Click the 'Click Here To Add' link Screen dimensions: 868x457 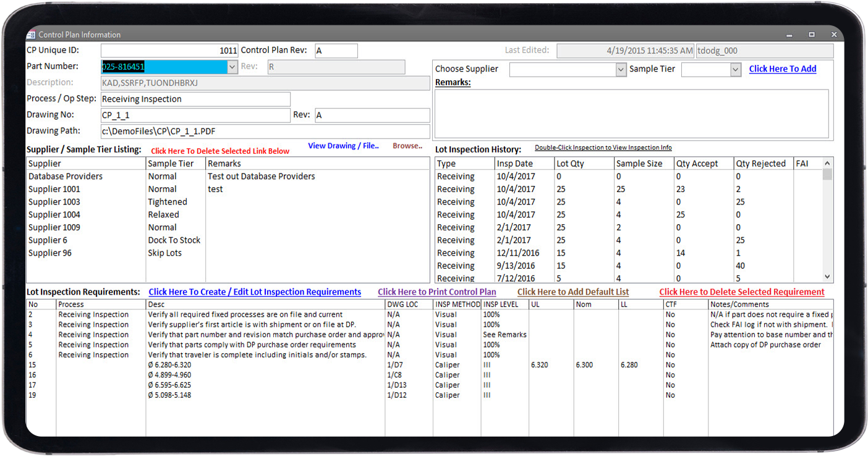(x=783, y=69)
